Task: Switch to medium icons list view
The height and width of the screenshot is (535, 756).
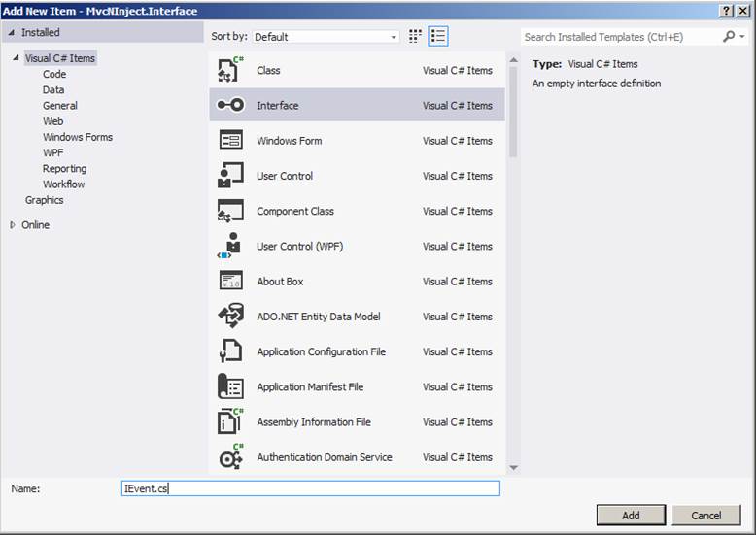Action: 438,36
